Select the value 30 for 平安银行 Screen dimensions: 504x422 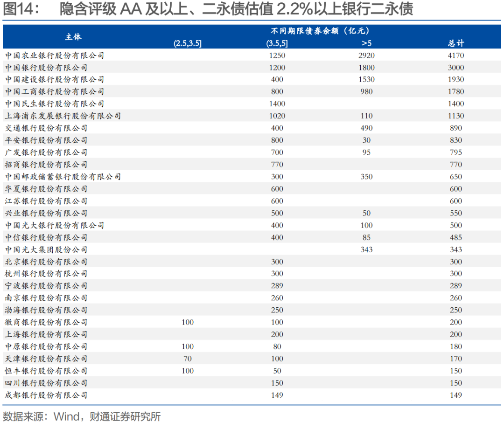tap(366, 140)
